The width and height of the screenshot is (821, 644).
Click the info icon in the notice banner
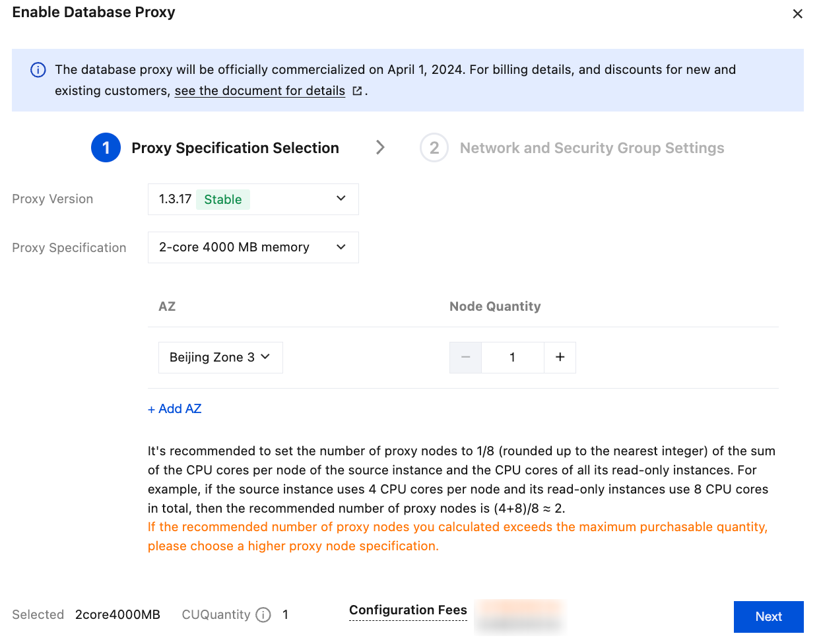click(x=38, y=70)
